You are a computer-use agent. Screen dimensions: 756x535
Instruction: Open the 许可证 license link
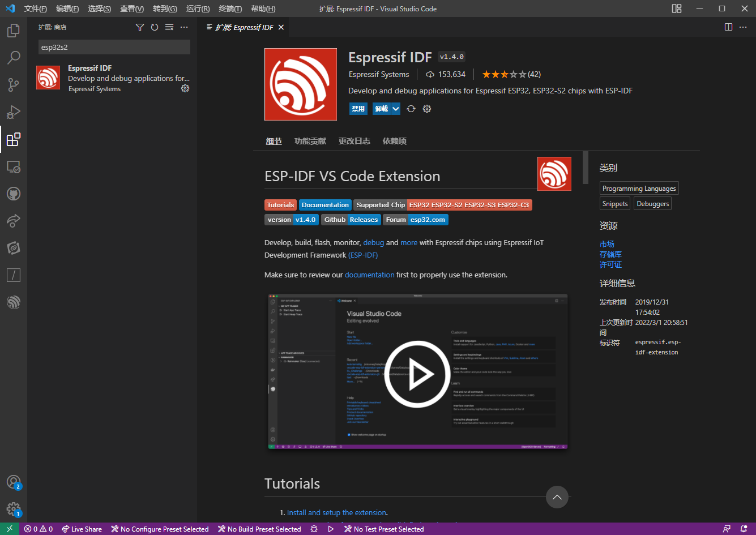point(610,264)
